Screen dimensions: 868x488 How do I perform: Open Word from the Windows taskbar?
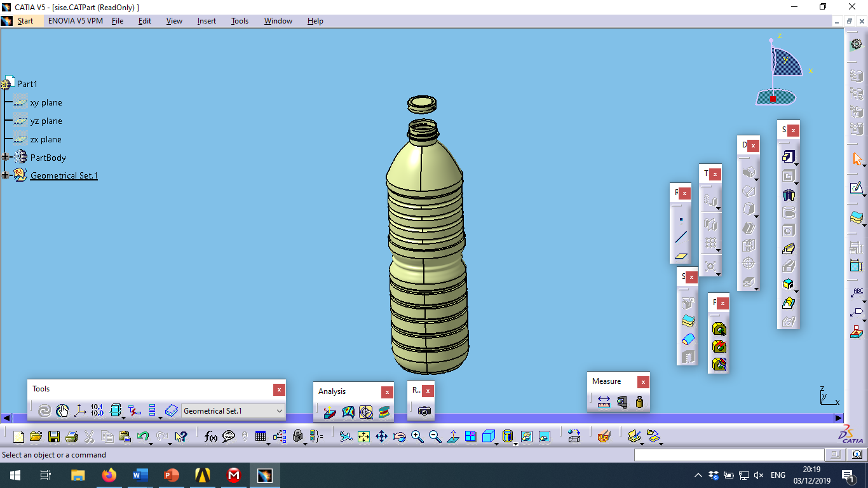140,475
